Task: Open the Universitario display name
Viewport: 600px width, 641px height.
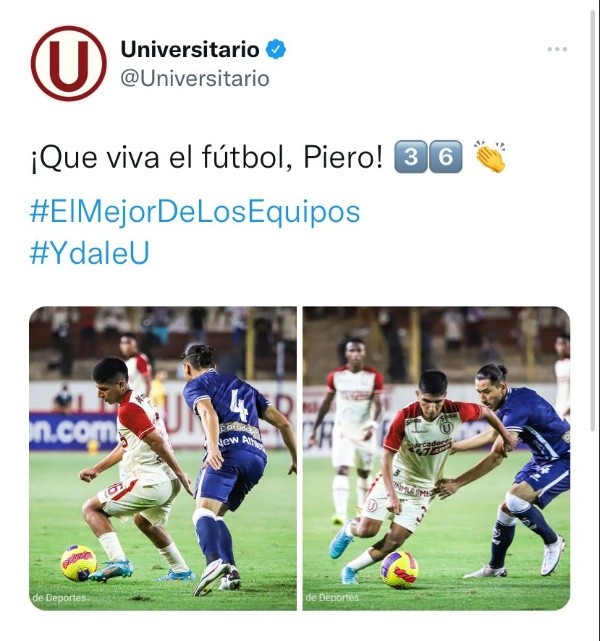Action: pyautogui.click(x=190, y=49)
